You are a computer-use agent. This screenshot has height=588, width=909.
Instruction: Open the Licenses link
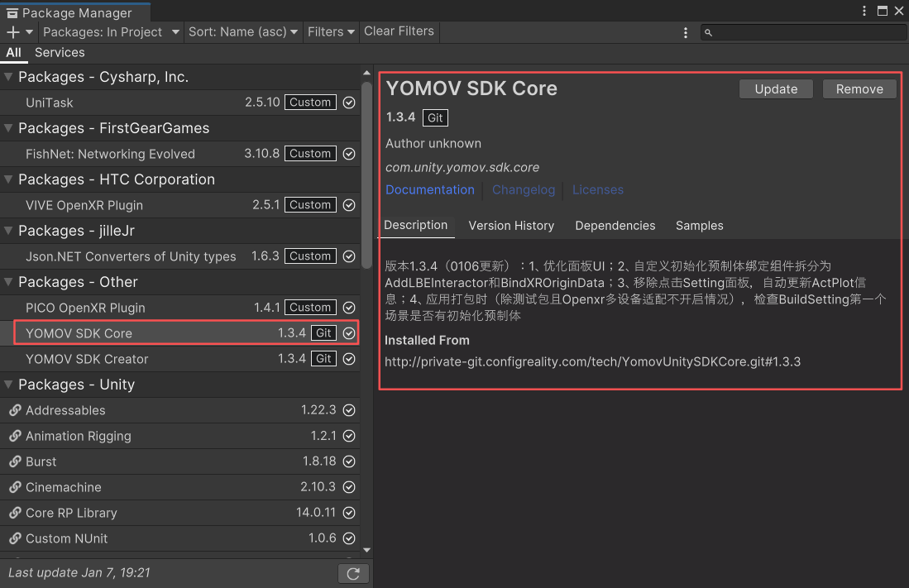tap(598, 190)
